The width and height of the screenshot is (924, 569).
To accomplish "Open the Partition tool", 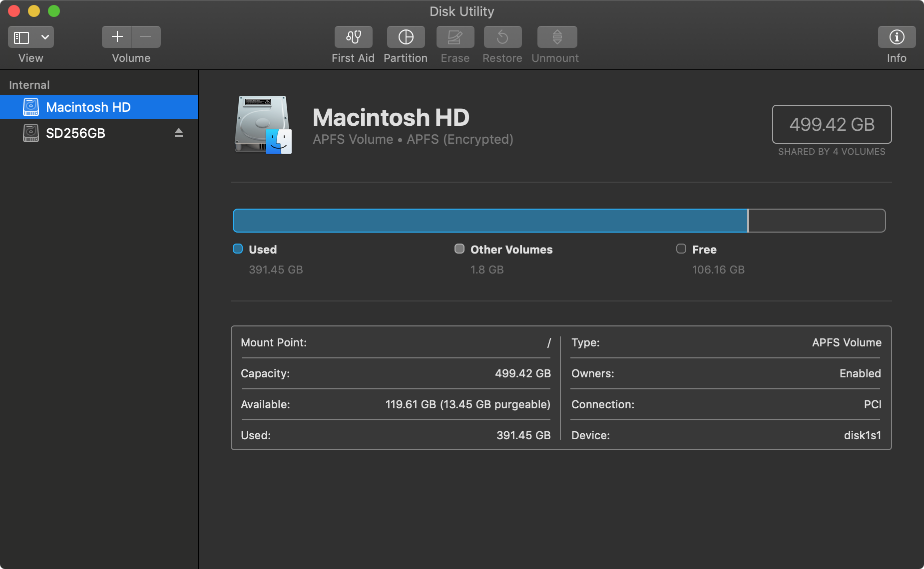I will coord(406,37).
